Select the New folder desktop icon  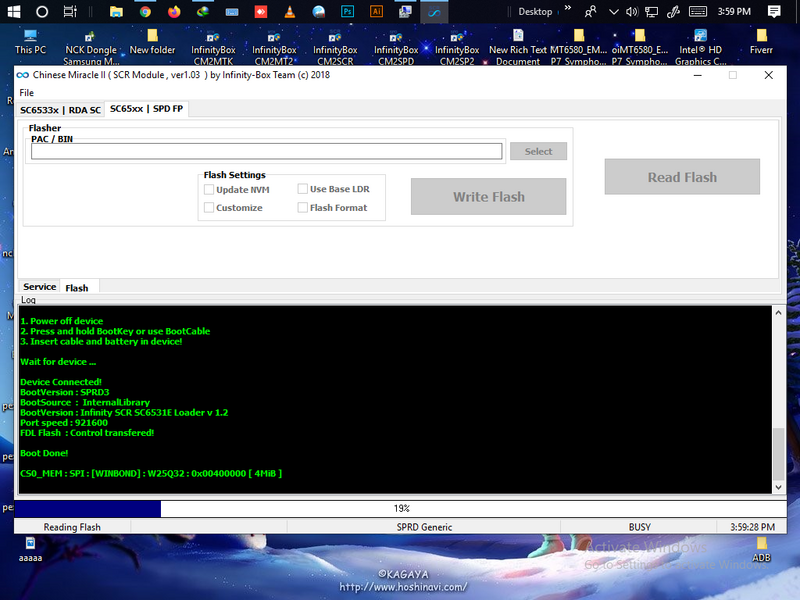(x=152, y=42)
